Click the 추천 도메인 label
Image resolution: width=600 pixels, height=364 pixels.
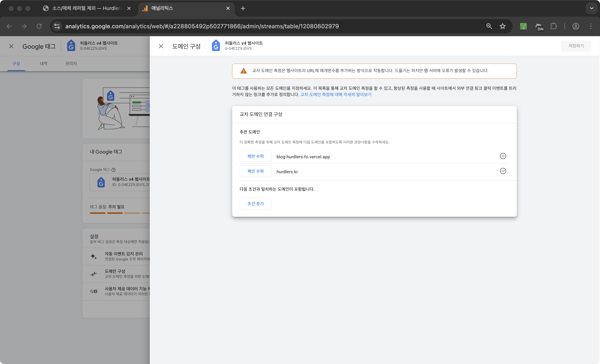click(x=250, y=132)
